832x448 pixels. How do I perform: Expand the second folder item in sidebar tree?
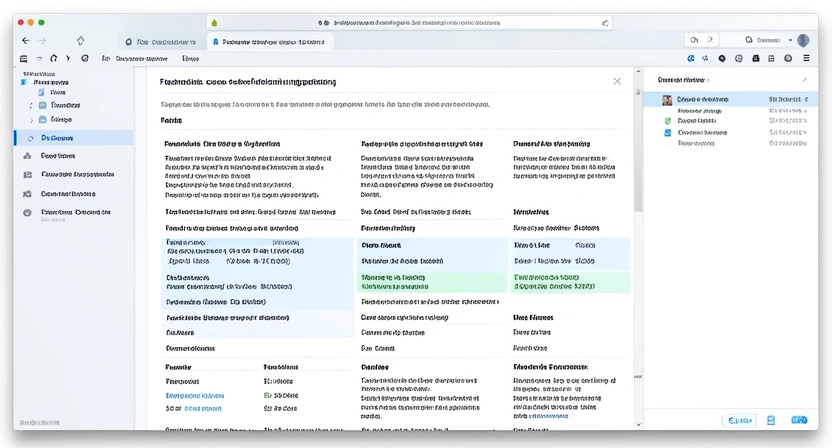click(31, 120)
